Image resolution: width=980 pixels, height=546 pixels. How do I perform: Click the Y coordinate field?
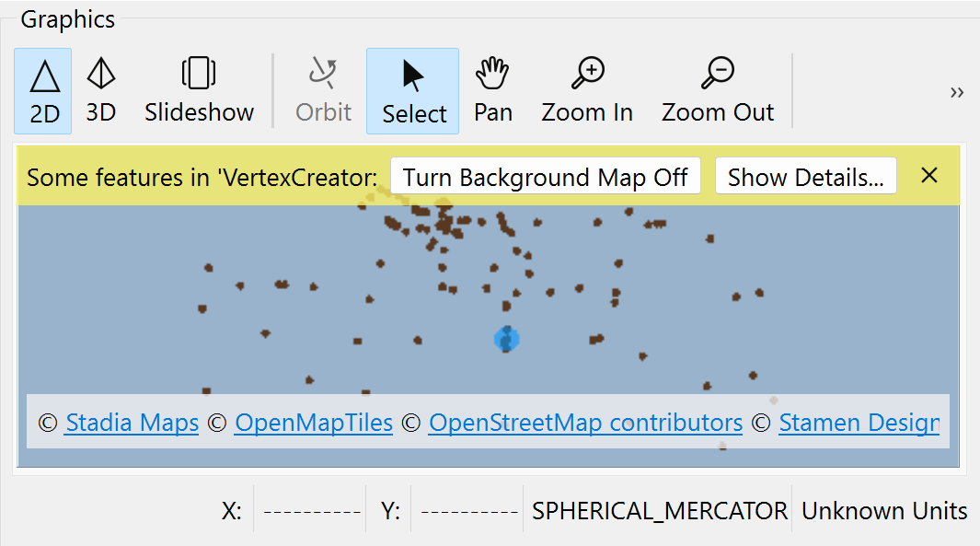coord(468,510)
